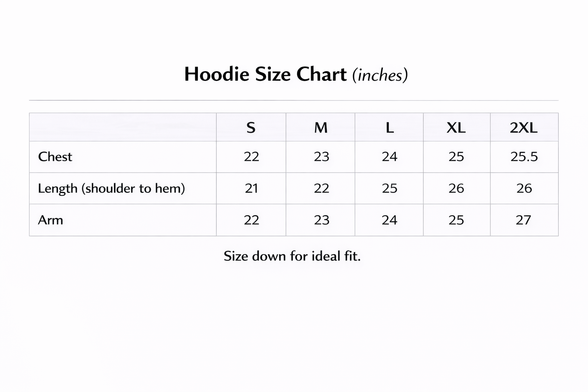Select the Chest row label

coord(55,157)
